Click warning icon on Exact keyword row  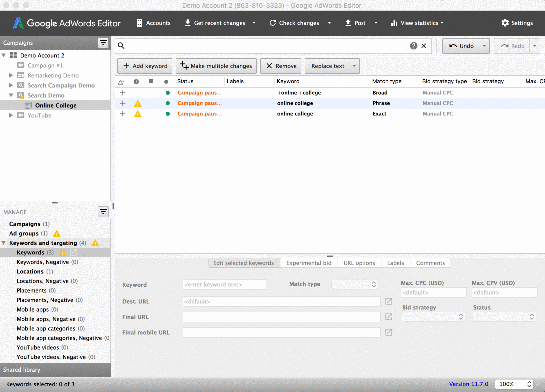(138, 114)
